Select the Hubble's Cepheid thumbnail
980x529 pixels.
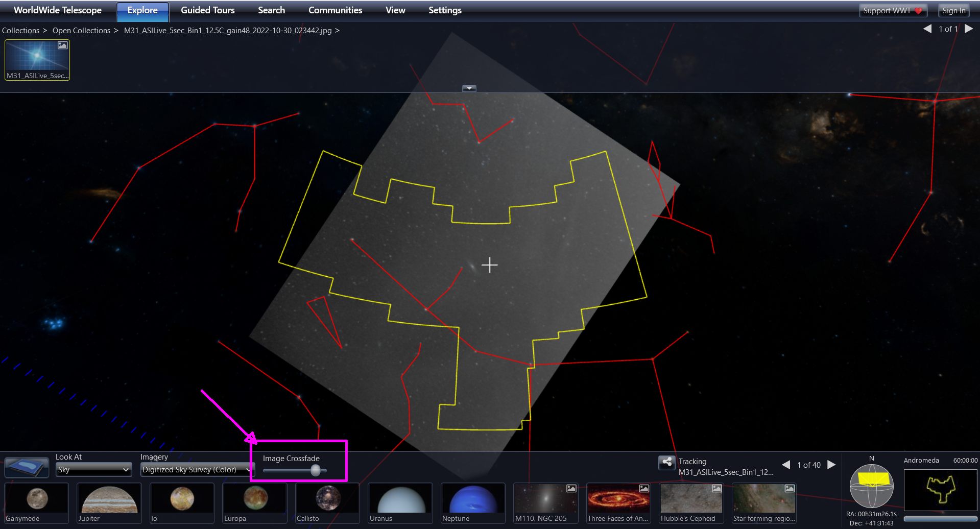click(x=691, y=503)
